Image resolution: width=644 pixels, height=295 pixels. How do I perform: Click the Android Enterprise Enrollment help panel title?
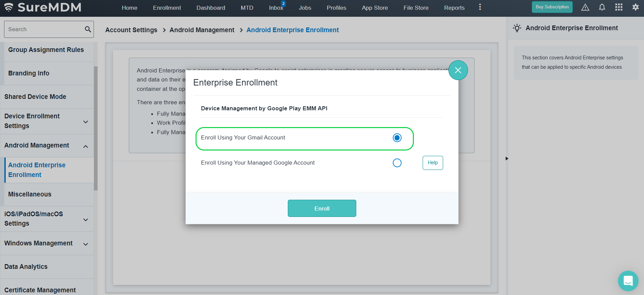[x=572, y=28]
